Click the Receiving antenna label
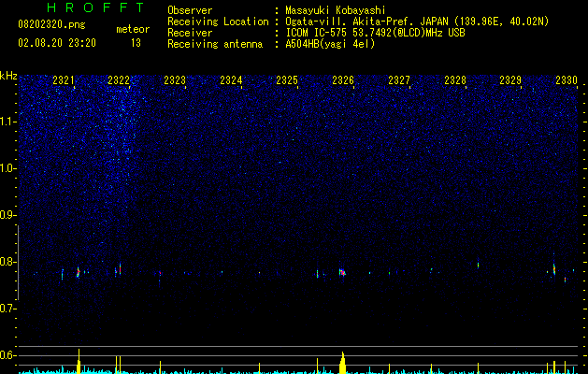Screen dimensions: 588x374 215,44
